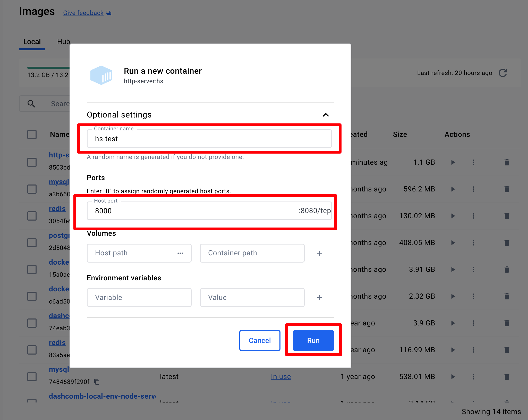Click the Host port input field

click(x=209, y=211)
